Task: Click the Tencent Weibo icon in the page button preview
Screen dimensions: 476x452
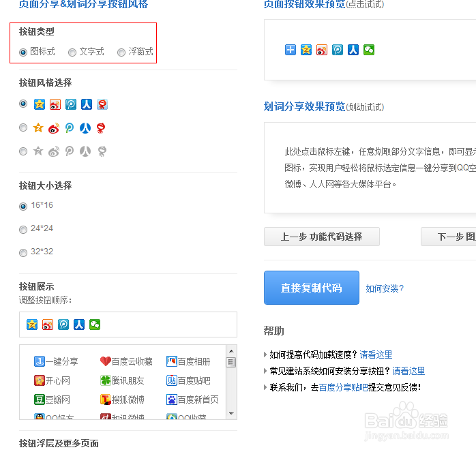Action: tap(338, 50)
